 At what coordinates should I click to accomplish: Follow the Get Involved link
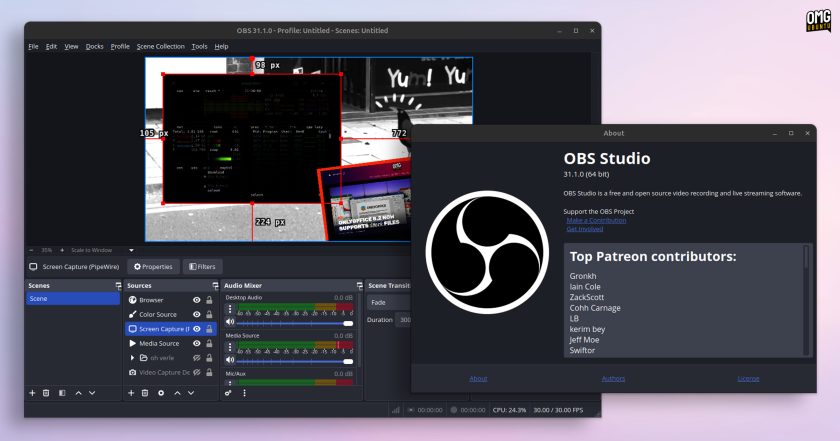coord(584,229)
